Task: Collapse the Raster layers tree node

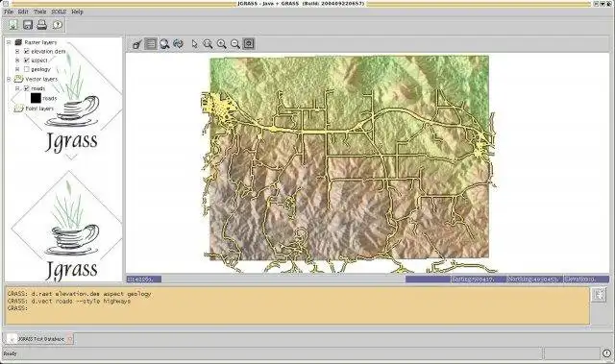Action: click(x=9, y=42)
